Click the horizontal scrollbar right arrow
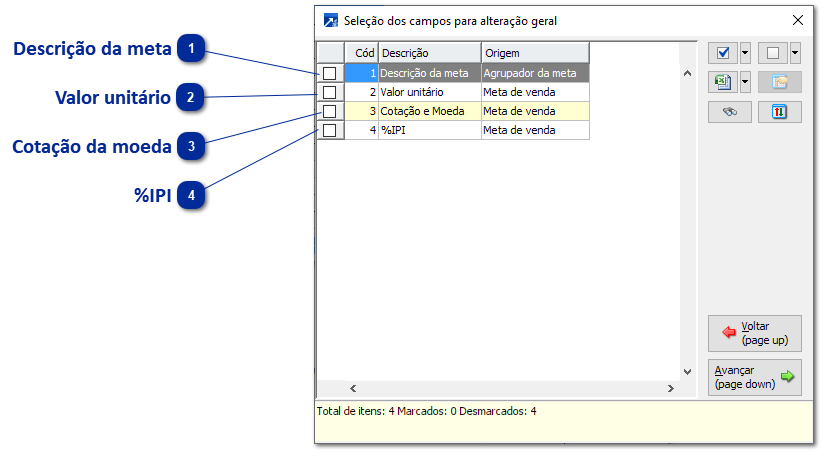 (671, 388)
